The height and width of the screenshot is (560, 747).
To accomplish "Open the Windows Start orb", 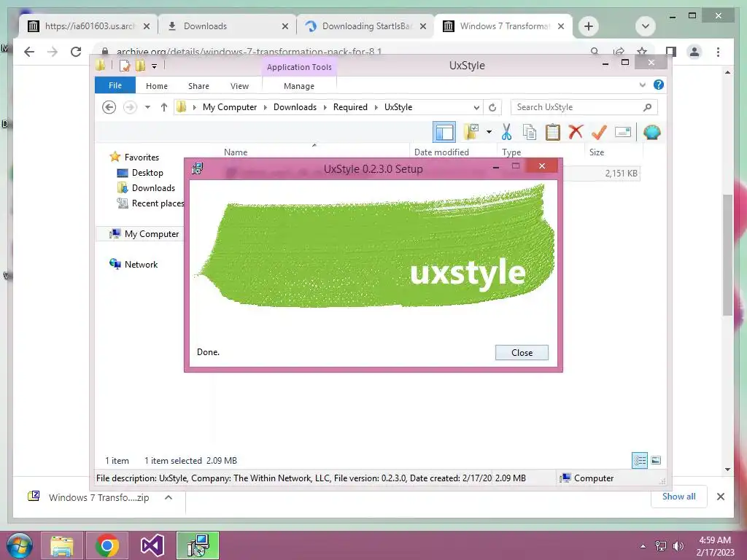I will coord(19,545).
